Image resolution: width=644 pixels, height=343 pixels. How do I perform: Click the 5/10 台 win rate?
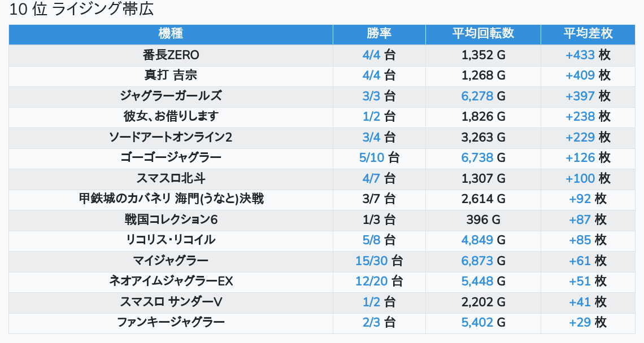[x=378, y=157]
